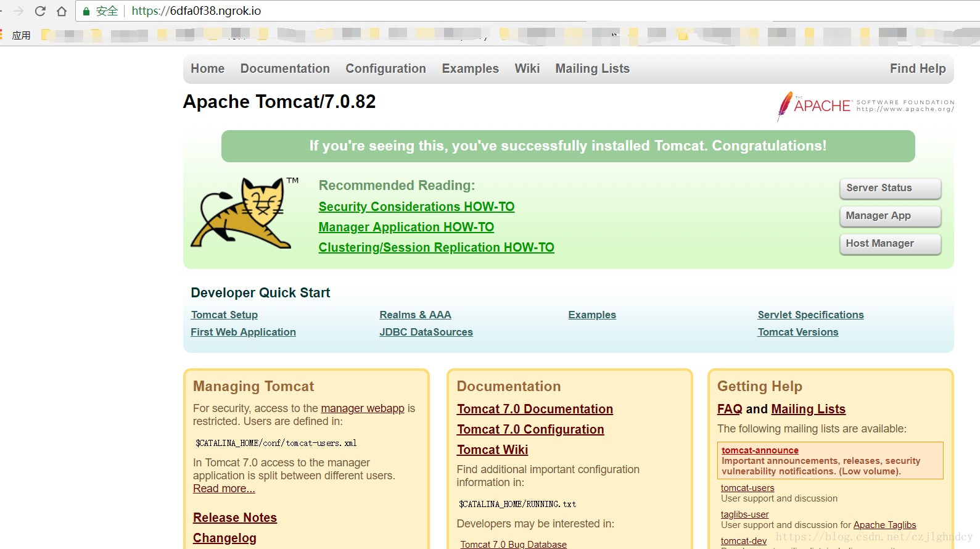
Task: Click the Apache Software Foundation logo
Action: click(x=866, y=106)
